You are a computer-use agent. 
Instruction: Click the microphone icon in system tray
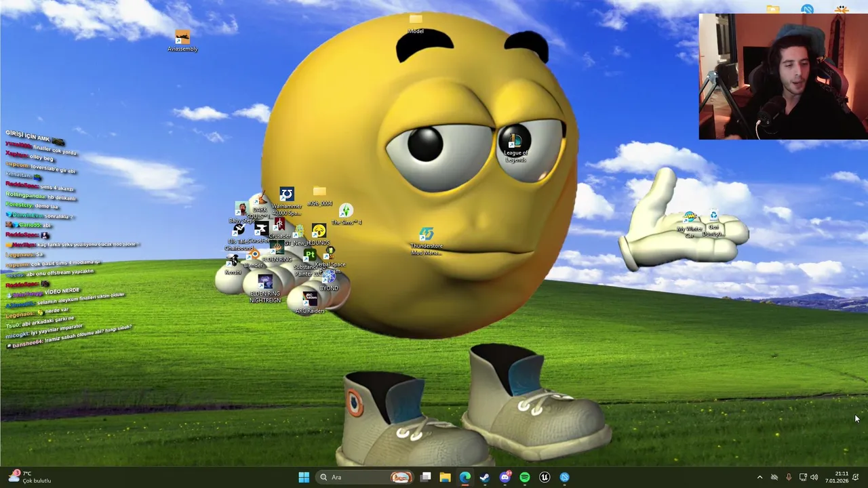click(x=788, y=477)
